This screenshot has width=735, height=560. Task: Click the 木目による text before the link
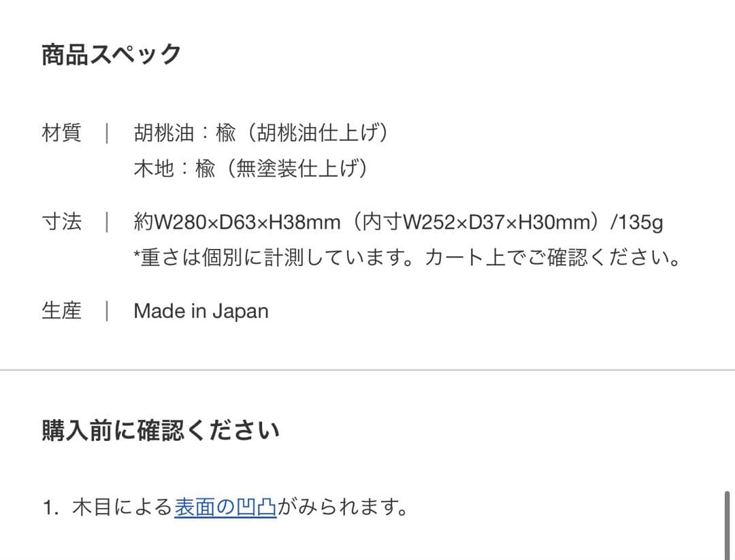point(122,508)
